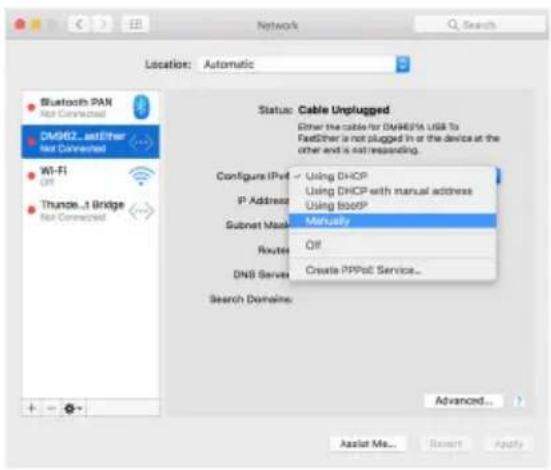Go back using the left arrow
Screen dimensions: 551x470
pos(79,25)
